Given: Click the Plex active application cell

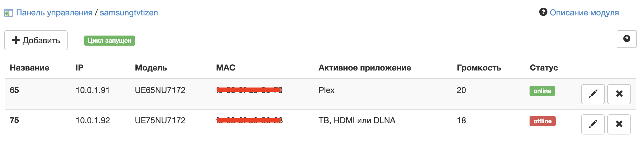Looking at the screenshot, I should 326,90.
